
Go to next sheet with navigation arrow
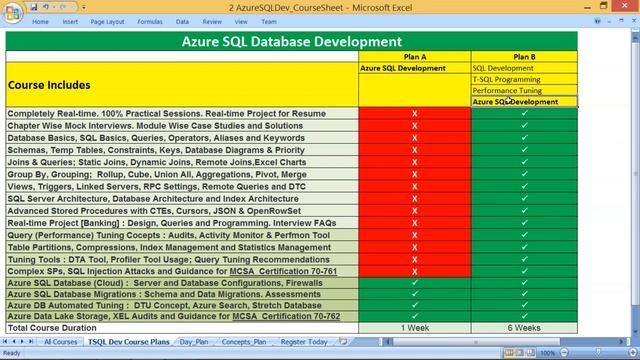[22, 342]
